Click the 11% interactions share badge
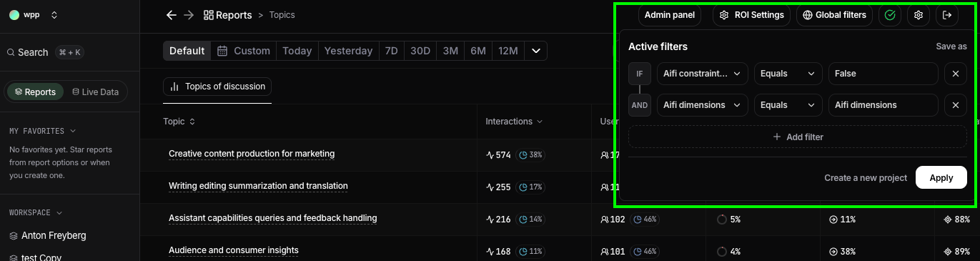This screenshot has width=980, height=261. click(530, 251)
